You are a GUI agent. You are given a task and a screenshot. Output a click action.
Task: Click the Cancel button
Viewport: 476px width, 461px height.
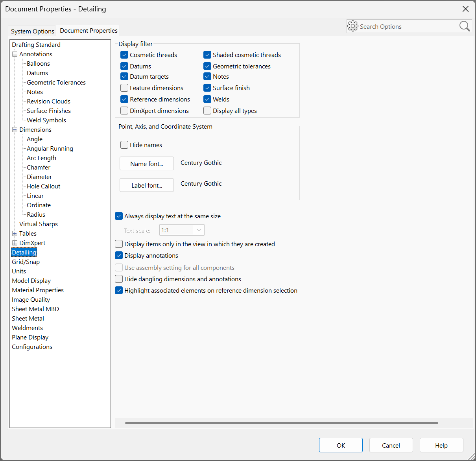[x=391, y=445]
